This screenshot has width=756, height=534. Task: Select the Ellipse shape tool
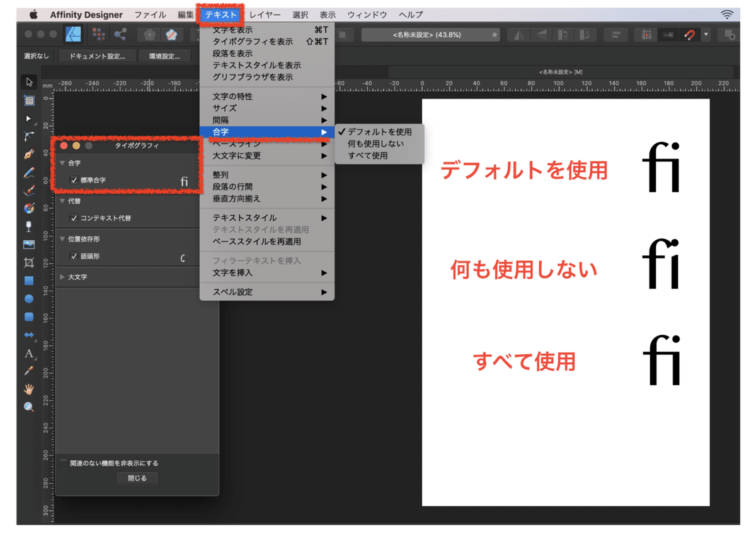point(29,299)
